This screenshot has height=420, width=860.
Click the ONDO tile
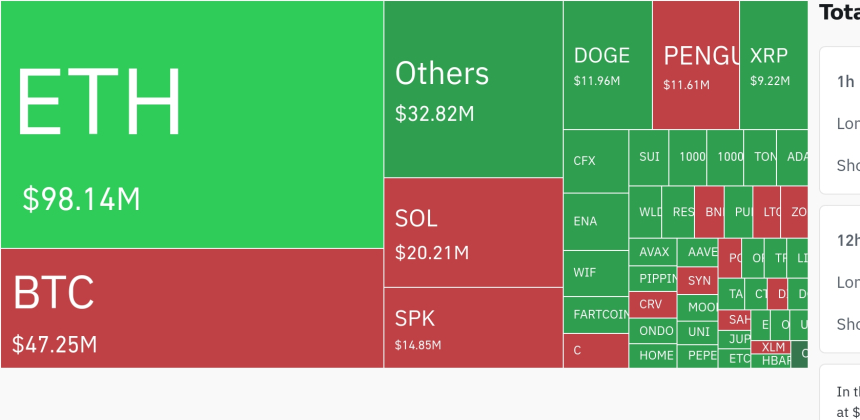[x=653, y=331]
